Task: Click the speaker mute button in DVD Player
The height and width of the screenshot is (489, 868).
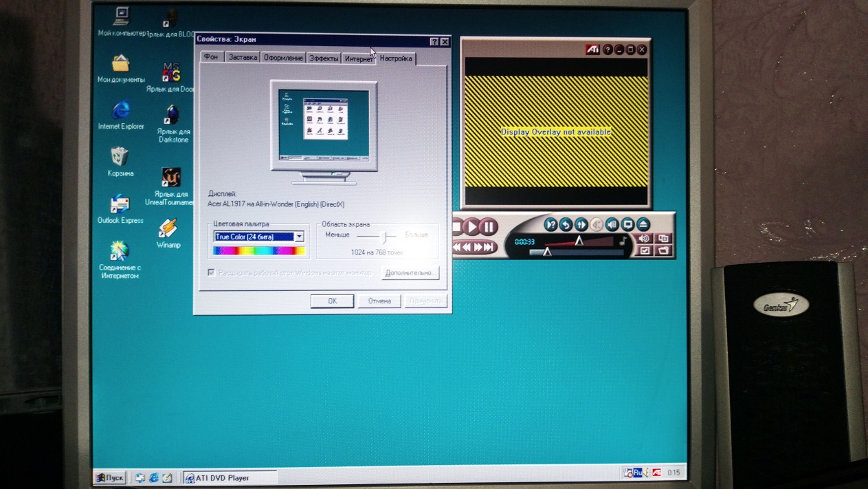Action: click(x=644, y=238)
